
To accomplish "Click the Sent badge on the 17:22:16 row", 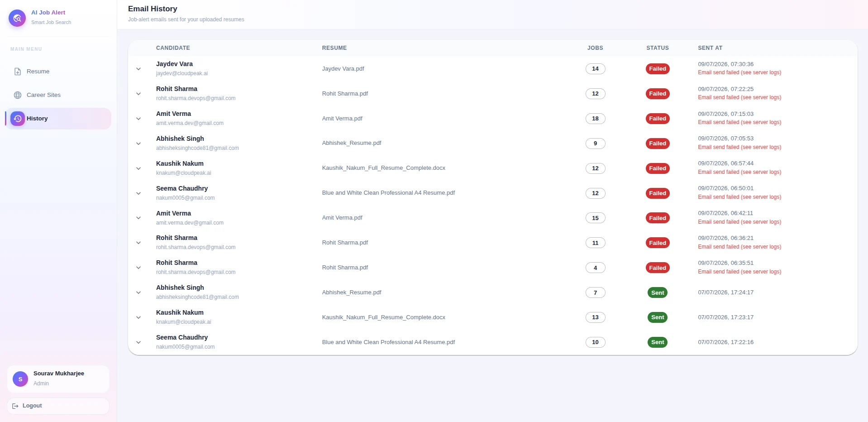I will coord(658,342).
